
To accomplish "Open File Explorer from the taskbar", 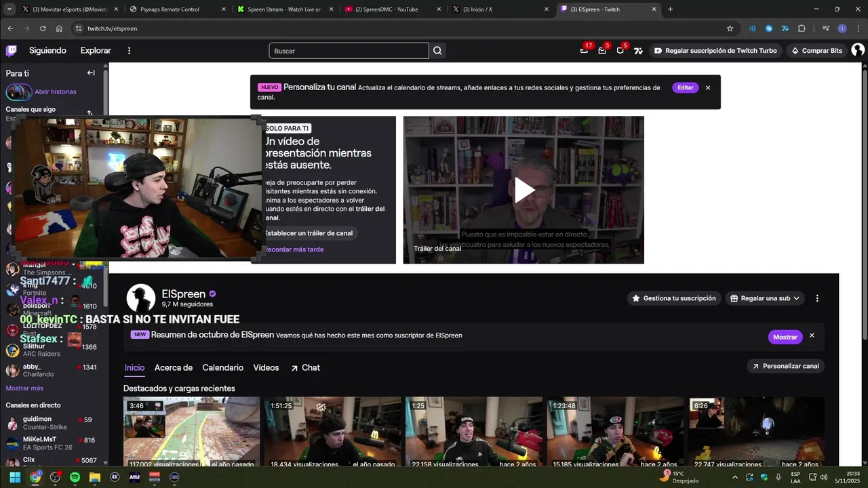I will coord(94,477).
